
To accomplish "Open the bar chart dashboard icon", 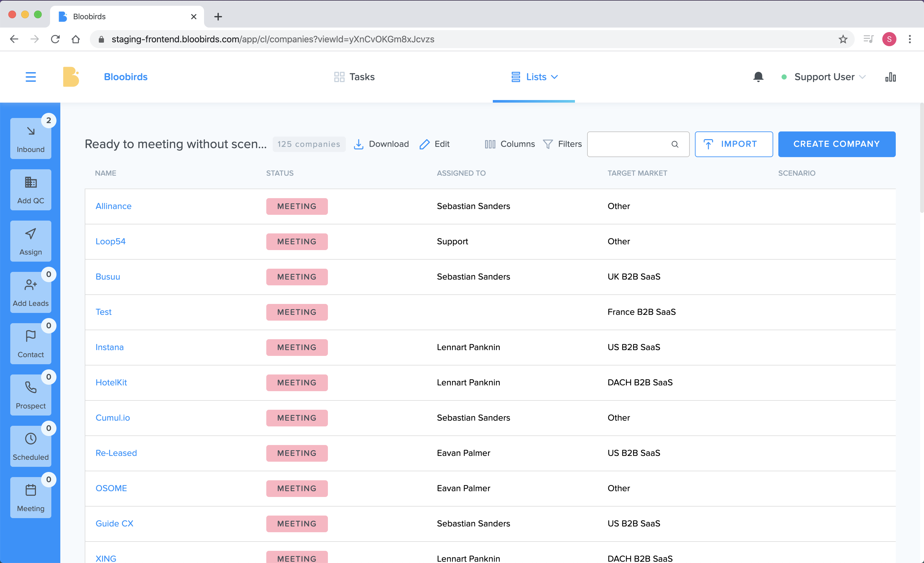I will click(890, 77).
